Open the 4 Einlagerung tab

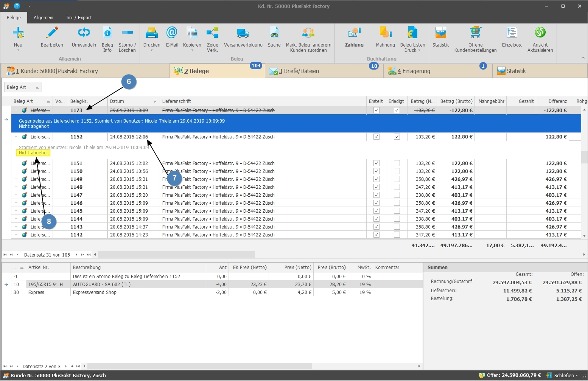438,71
